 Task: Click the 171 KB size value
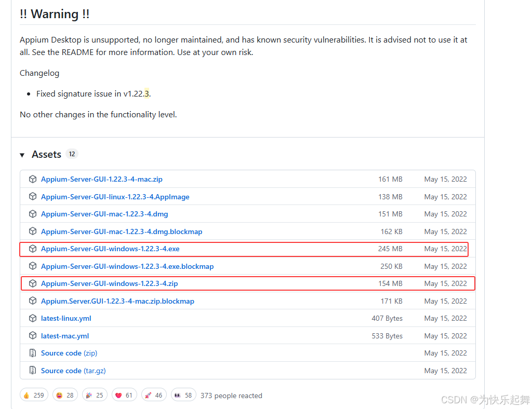pos(392,301)
